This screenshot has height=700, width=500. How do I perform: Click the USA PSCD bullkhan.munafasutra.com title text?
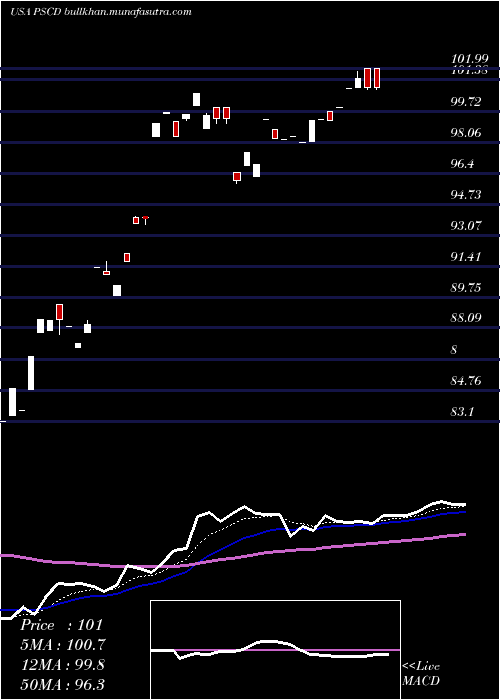[x=101, y=12]
